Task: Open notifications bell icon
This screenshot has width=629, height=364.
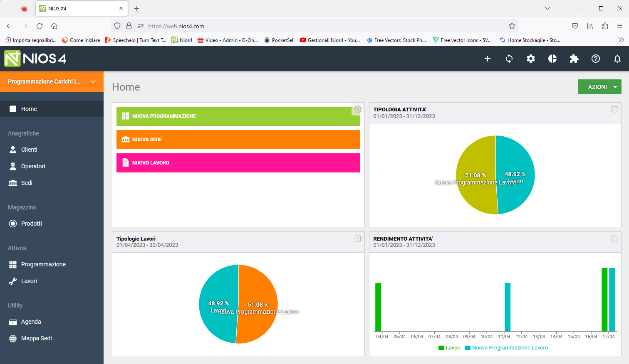Action: click(x=617, y=59)
